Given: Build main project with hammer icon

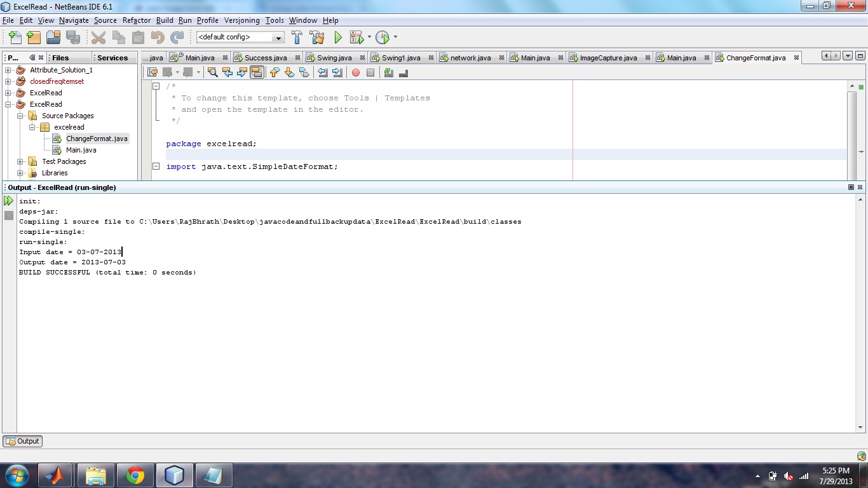Looking at the screenshot, I should (297, 37).
